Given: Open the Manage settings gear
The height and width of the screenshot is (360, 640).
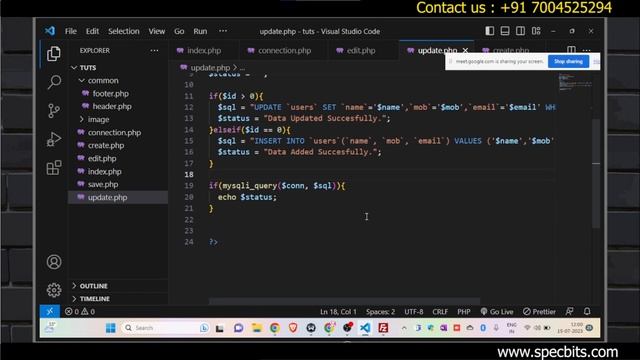Looking at the screenshot, I should (53, 290).
